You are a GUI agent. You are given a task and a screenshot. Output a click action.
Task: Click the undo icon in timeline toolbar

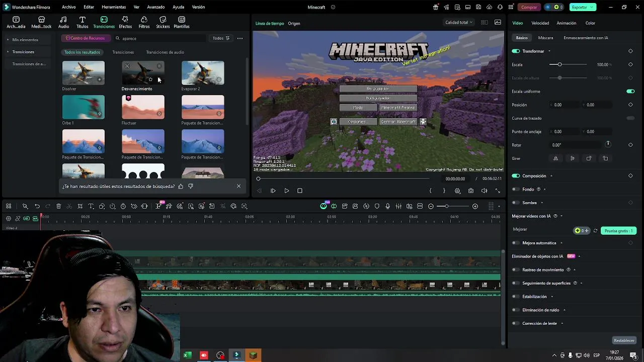37,206
